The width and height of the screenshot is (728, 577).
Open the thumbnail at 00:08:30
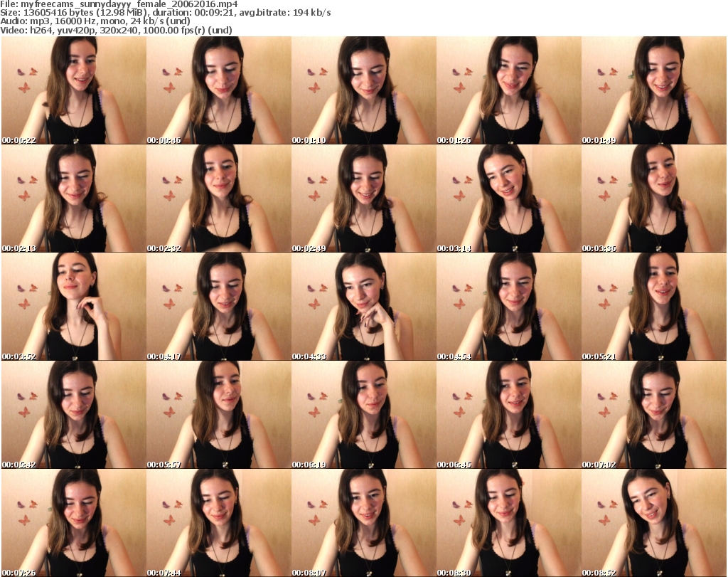[x=509, y=523]
